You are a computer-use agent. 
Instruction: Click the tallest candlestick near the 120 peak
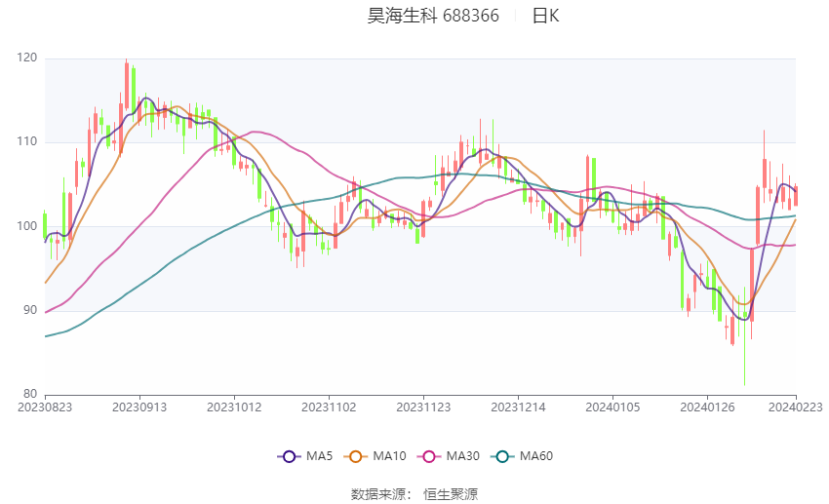pyautogui.click(x=127, y=85)
